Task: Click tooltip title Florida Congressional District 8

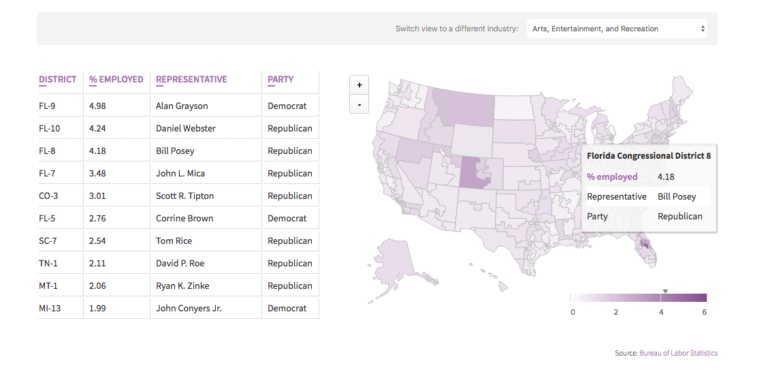Action: (648, 156)
